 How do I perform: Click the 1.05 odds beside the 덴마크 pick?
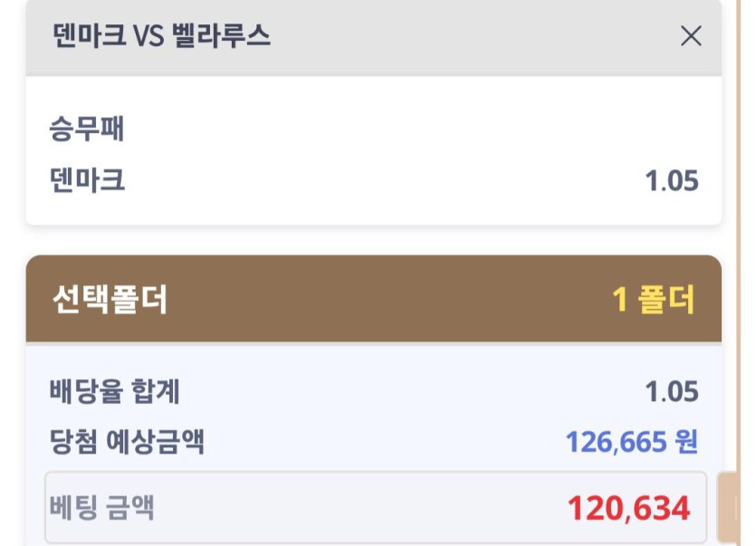coord(672,181)
